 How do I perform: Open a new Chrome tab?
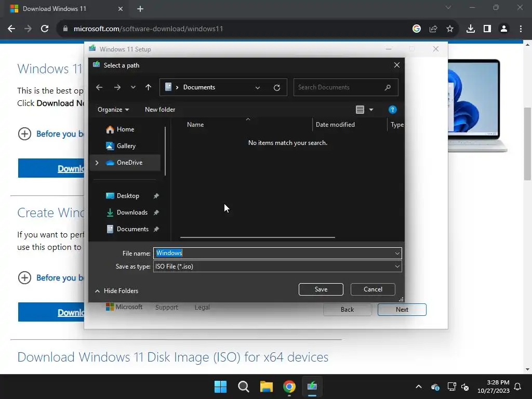point(140,9)
